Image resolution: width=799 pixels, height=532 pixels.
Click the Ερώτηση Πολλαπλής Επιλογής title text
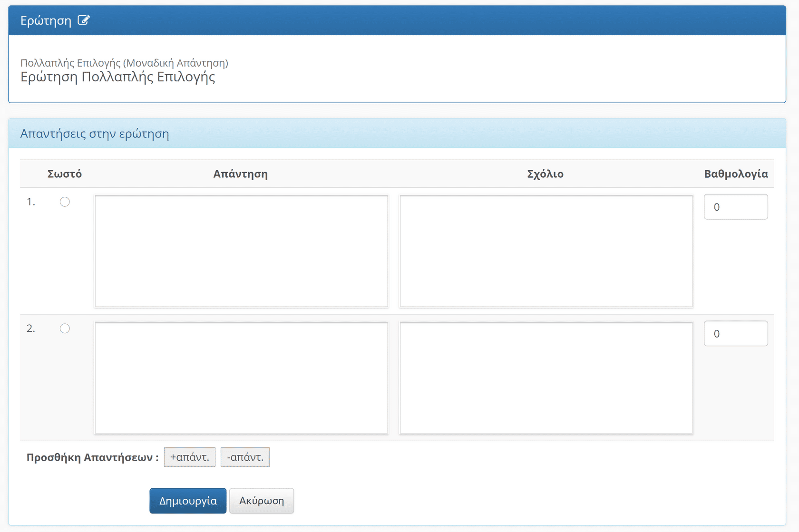[117, 77]
